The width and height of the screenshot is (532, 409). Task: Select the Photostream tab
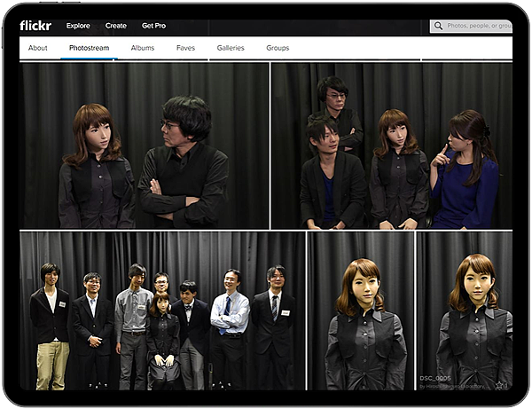(x=89, y=48)
